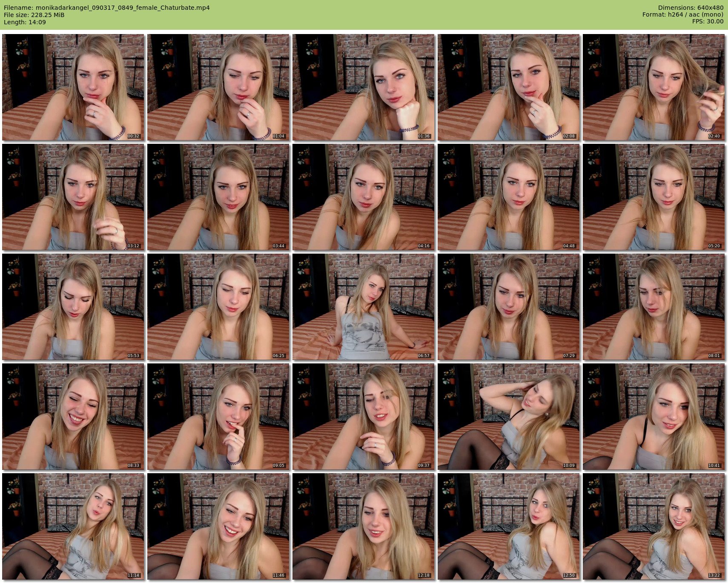
Task: Click the thumbnail with timestamp 01:36
Action: tap(364, 87)
